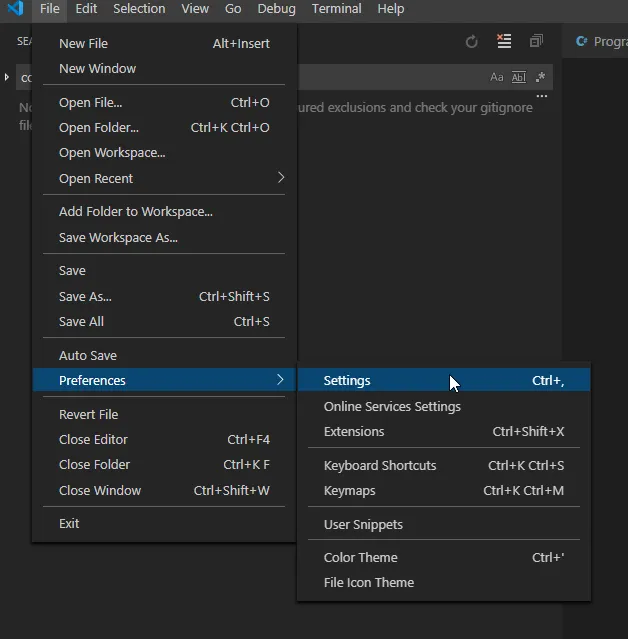Expand the replace toggle arrow beside search

click(x=7, y=77)
